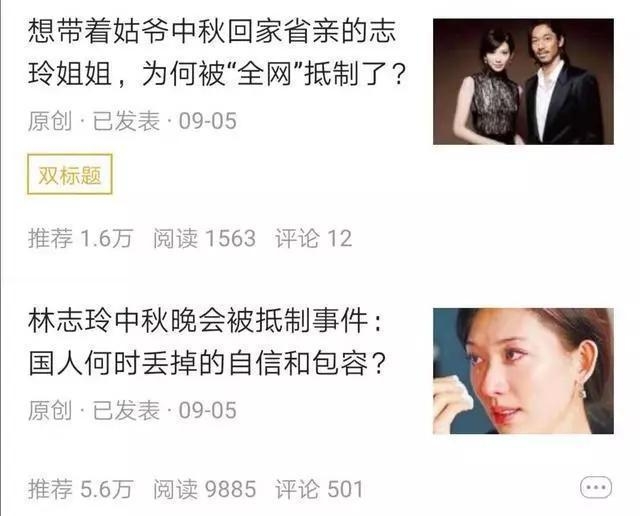Click 原创 label under first article
The width and height of the screenshot is (640, 516).
50,121
